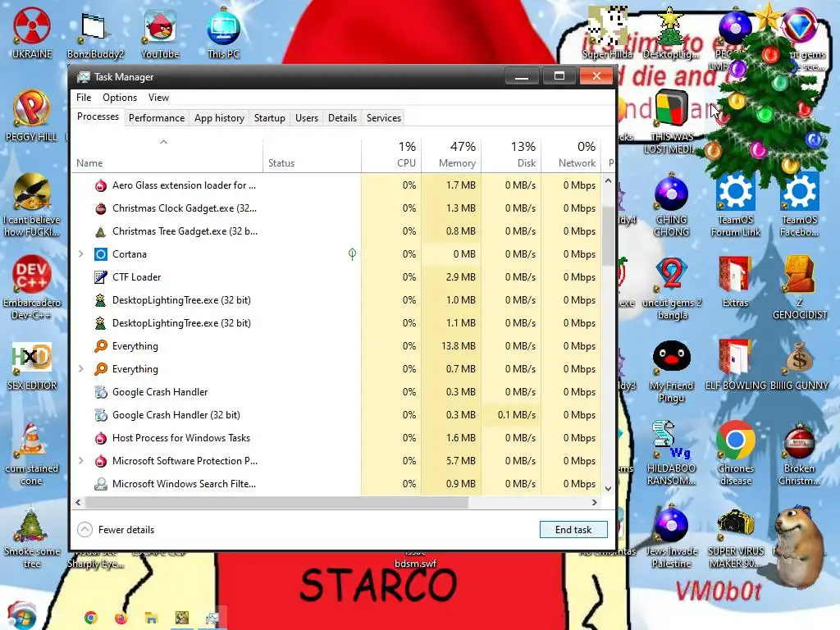Collapse to Fewer details view
Screen dimensions: 840x630
(116, 530)
